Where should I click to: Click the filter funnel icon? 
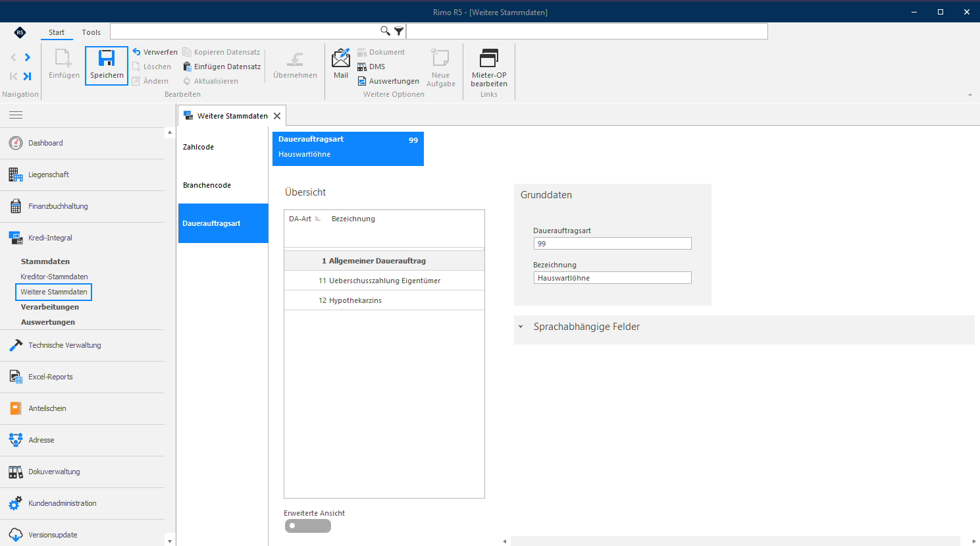pyautogui.click(x=399, y=31)
